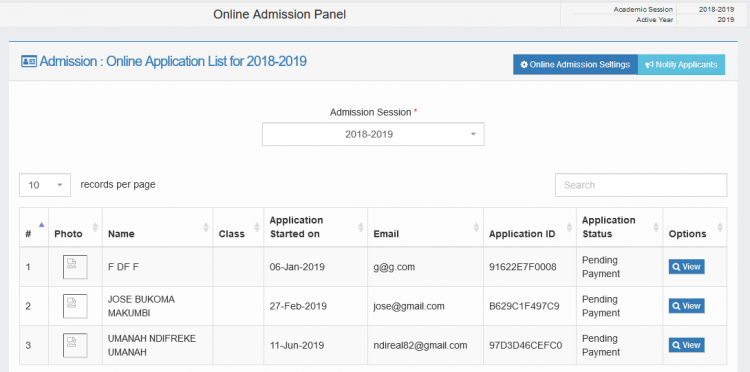Click the Online Admission Panel heading
The height and width of the screenshot is (372, 750).
tap(279, 14)
